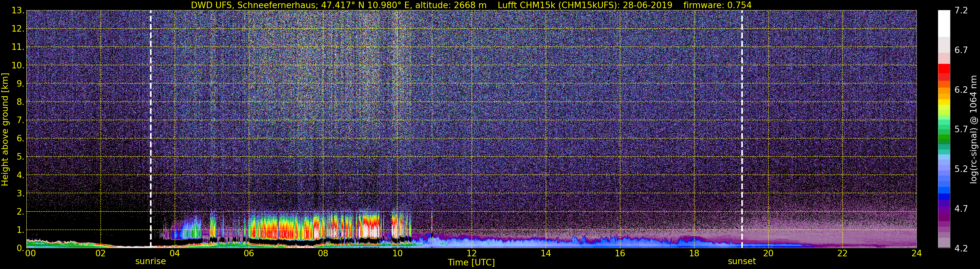Click the '24' tick on the time axis
Viewport: 980px width, 269px height.
(x=917, y=253)
